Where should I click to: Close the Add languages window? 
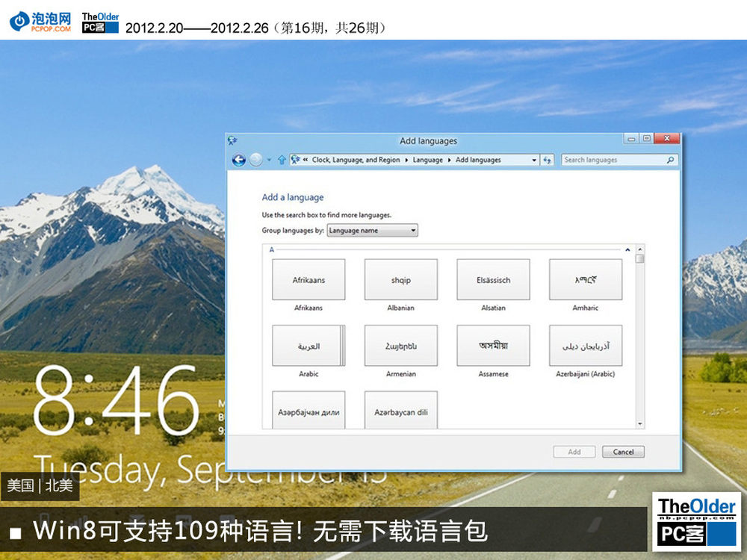click(x=667, y=139)
